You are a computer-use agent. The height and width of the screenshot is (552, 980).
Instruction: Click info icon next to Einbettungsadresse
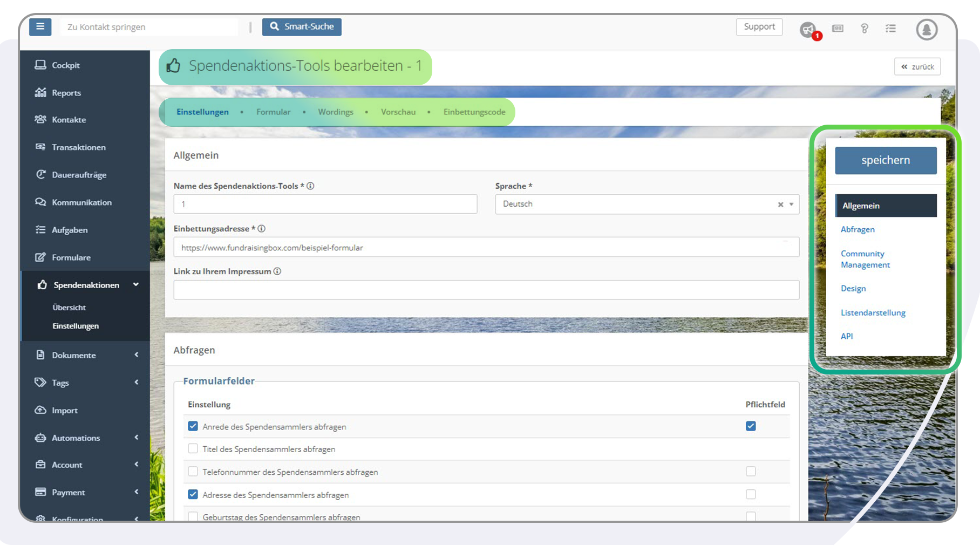pos(262,229)
